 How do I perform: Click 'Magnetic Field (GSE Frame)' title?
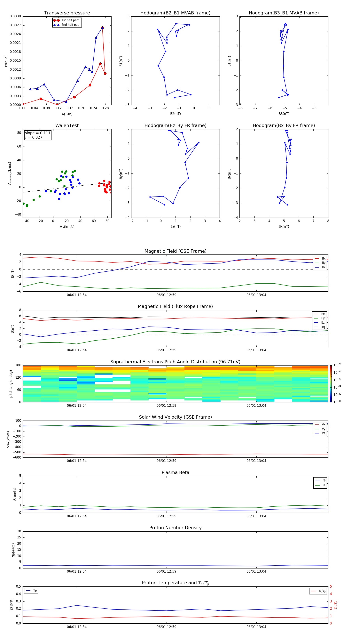[x=175, y=251]
